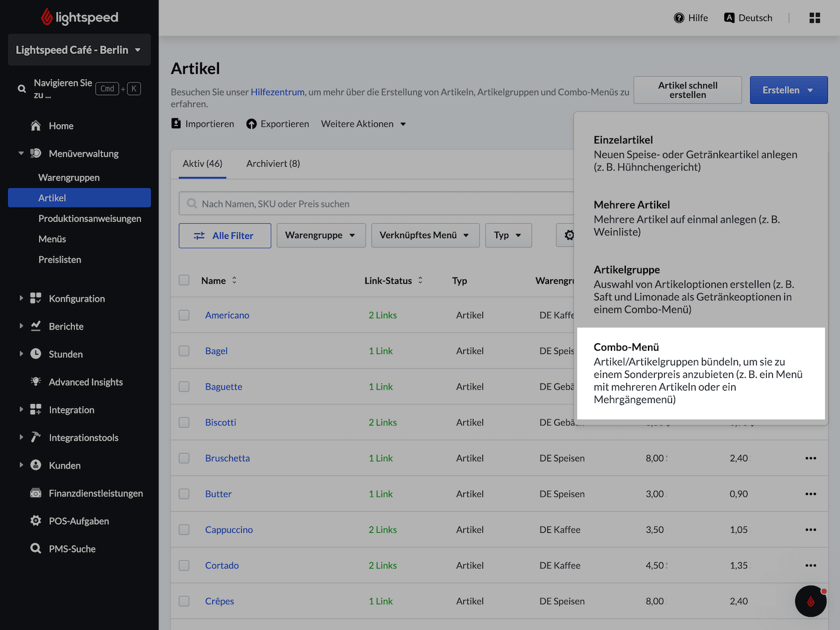Expand the Konfiguration section arrow
This screenshot has height=630, width=840.
point(21,298)
